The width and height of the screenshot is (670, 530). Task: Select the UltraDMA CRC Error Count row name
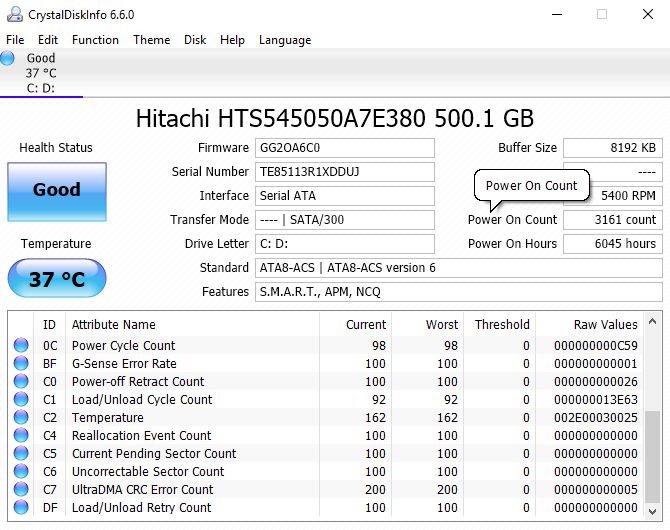click(142, 489)
